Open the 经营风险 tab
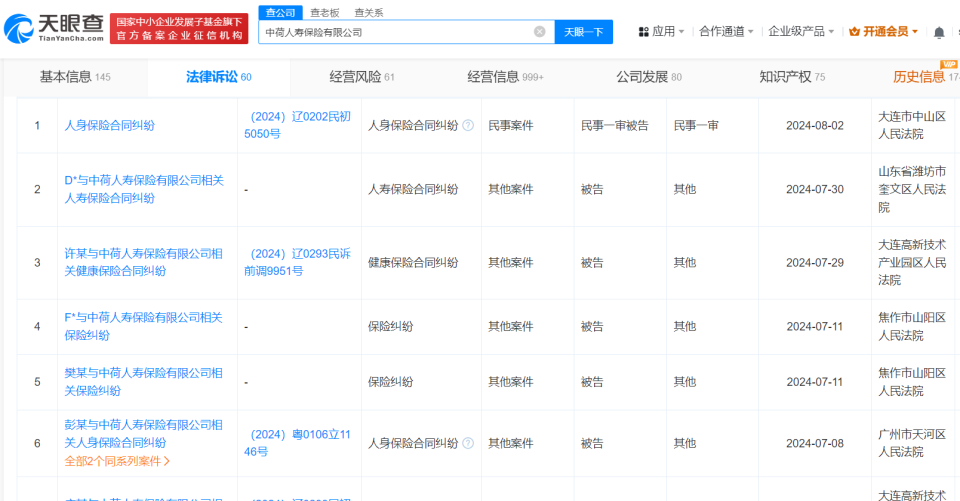Image resolution: width=960 pixels, height=501 pixels. point(361,77)
